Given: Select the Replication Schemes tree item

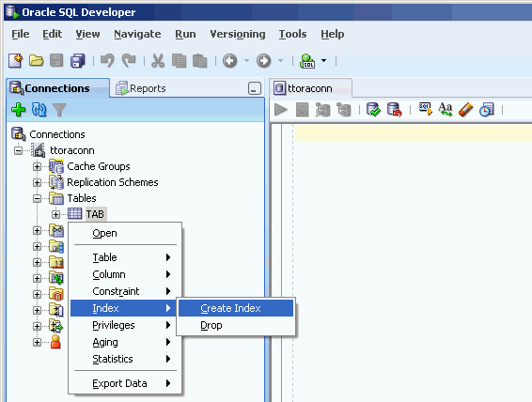Looking at the screenshot, I should tap(112, 182).
